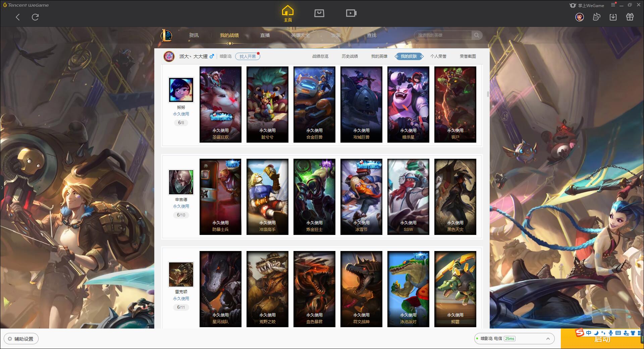Open the 冲浪高手 skin thumbnail
Image resolution: width=644 pixels, height=349 pixels.
tap(267, 197)
